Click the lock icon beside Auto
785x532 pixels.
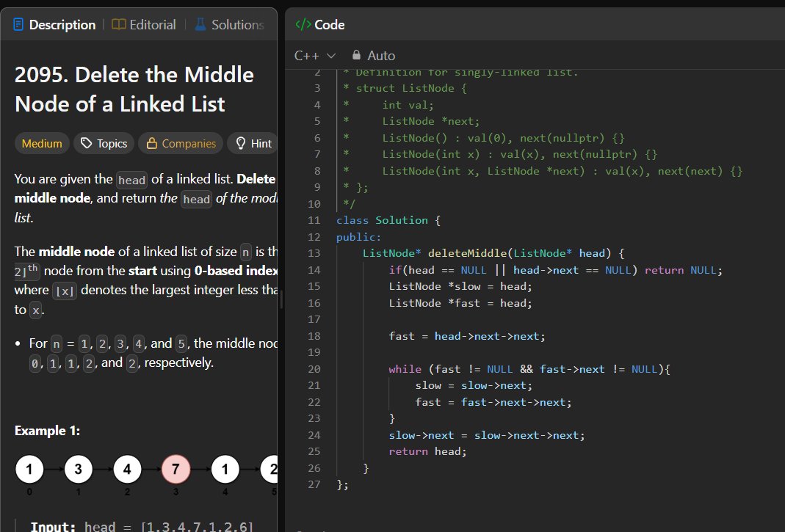[356, 54]
